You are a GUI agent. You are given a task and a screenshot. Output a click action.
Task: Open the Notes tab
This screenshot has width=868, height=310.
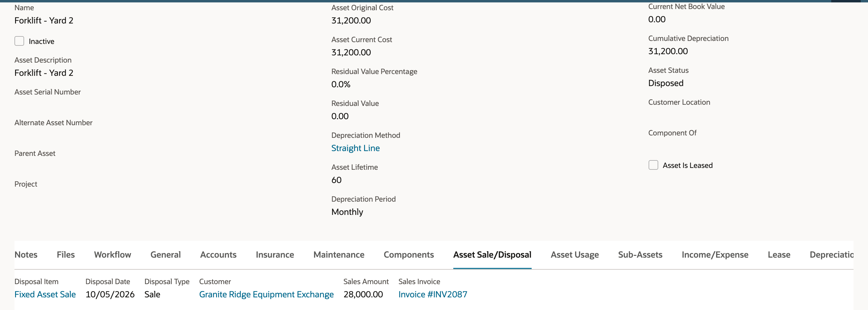26,255
